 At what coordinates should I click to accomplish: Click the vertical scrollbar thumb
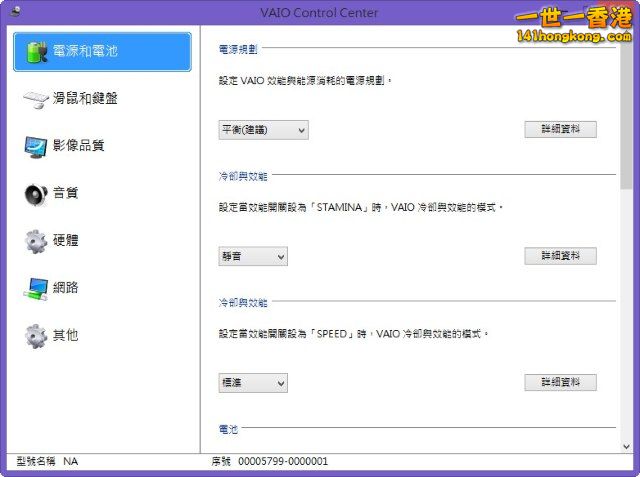point(626,110)
